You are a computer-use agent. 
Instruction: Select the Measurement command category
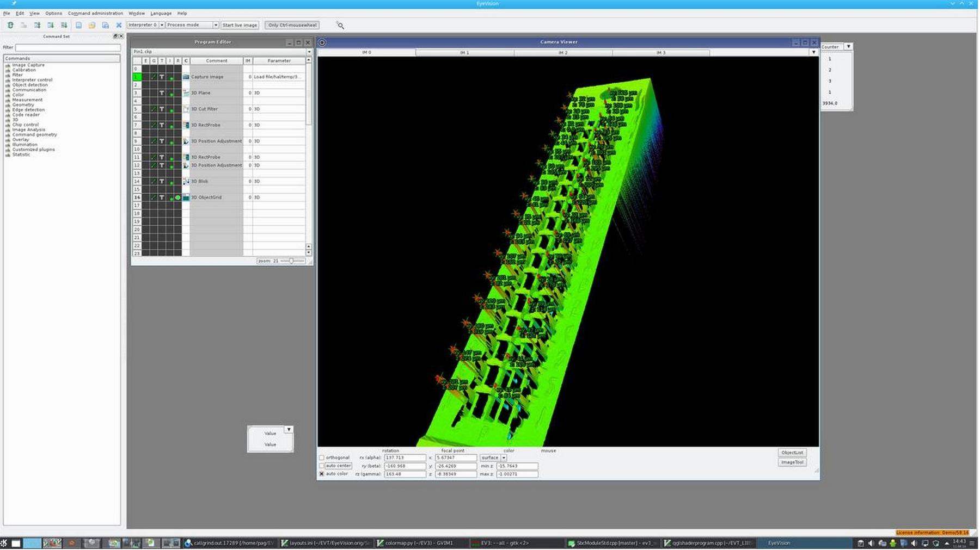tap(27, 100)
